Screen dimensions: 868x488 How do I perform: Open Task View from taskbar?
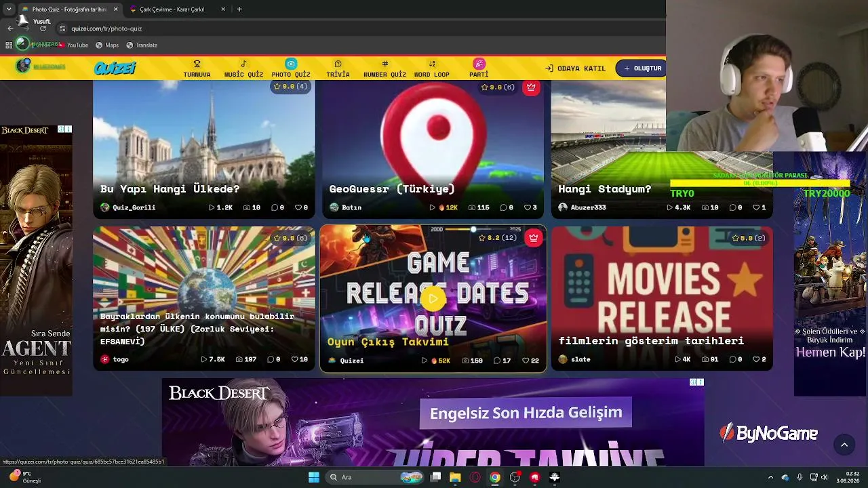point(435,477)
